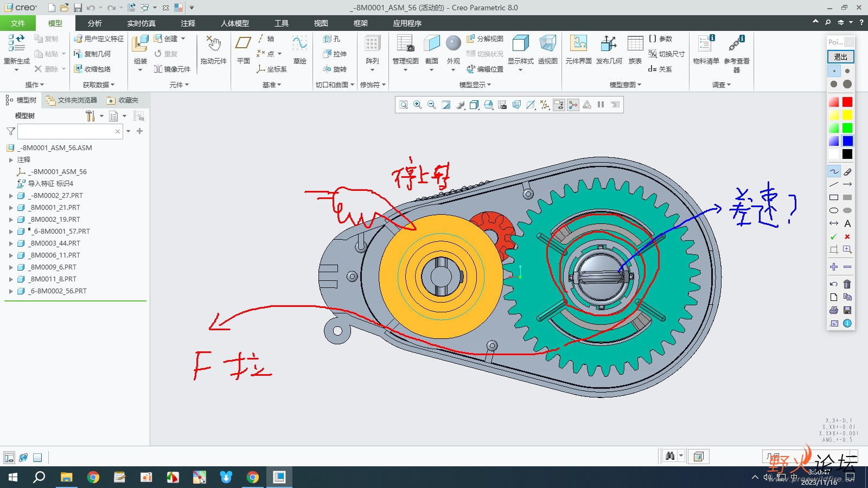The width and height of the screenshot is (868, 488).
Task: Select the green check mark stamp
Action: [x=834, y=236]
